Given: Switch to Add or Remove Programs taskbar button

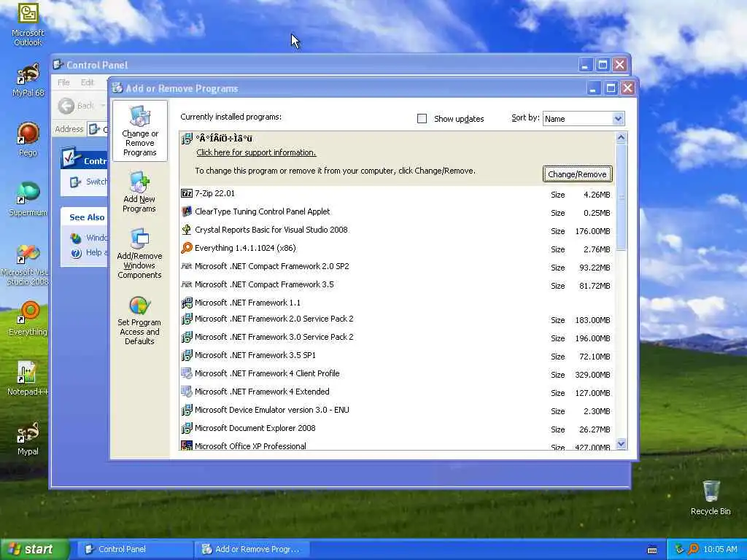Looking at the screenshot, I should click(x=252, y=549).
